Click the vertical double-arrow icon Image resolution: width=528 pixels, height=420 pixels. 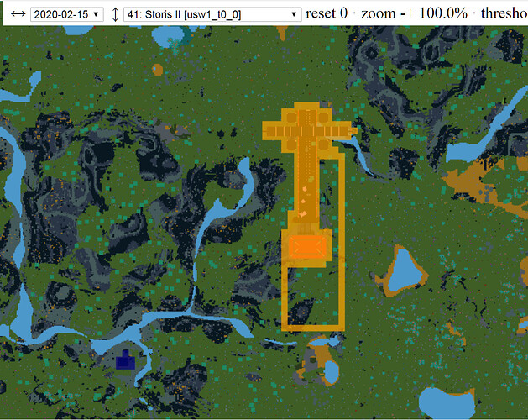coord(115,14)
